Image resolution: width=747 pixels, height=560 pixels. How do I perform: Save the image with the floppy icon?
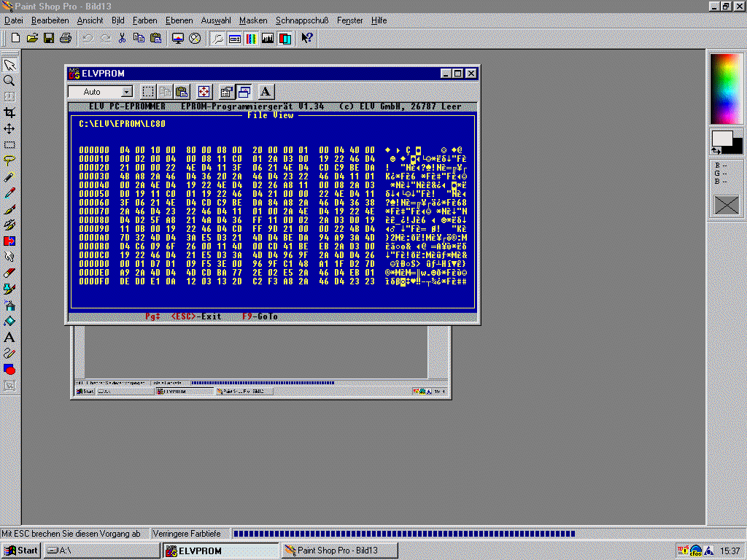(x=49, y=38)
